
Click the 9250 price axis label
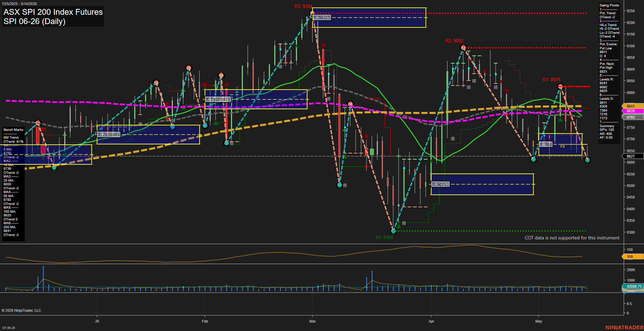coord(630,11)
